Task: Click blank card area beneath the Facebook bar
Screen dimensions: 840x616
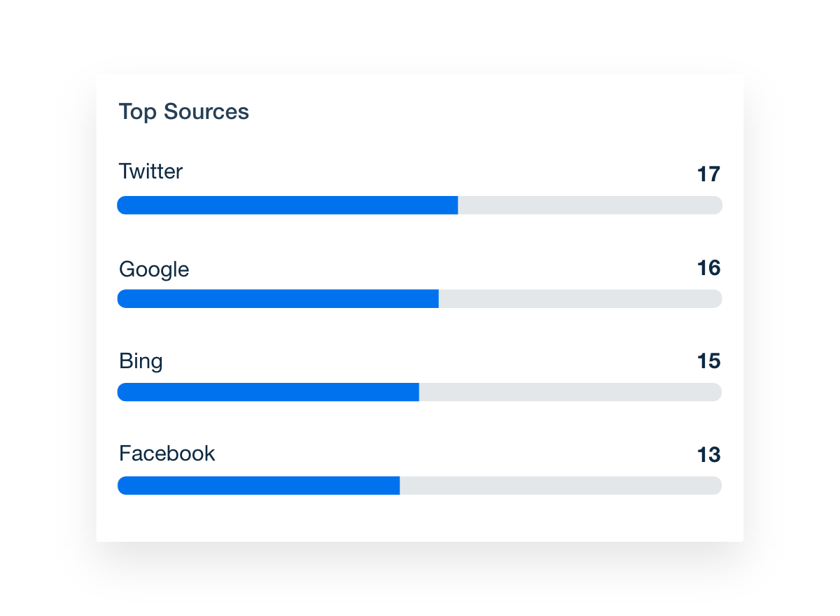Action: (420, 518)
